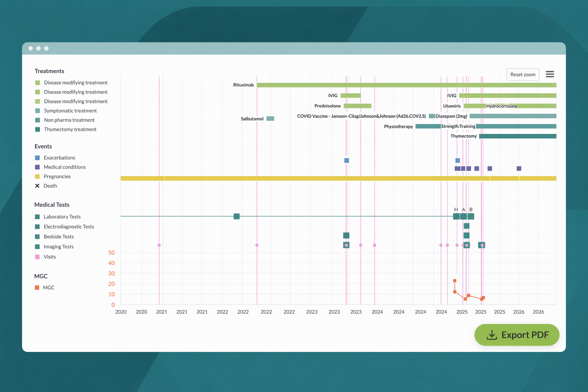
Task: Click the Death cross legend icon
Action: (x=37, y=186)
